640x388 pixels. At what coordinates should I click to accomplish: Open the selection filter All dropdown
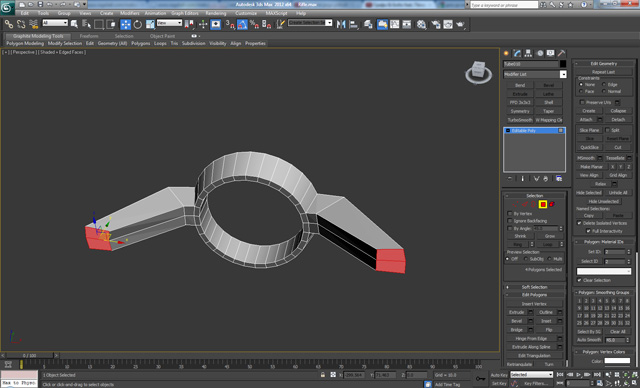[55, 23]
